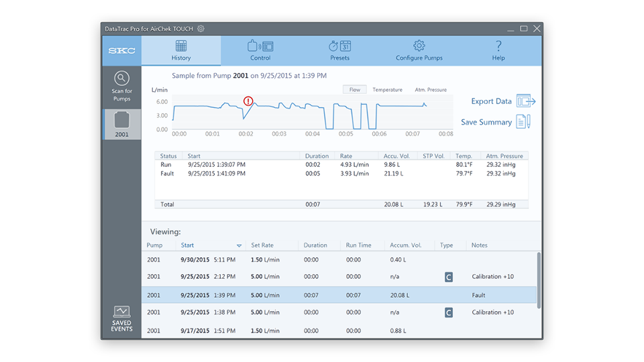Click the Fault note in highlighted row
644x362 pixels.
tap(478, 295)
